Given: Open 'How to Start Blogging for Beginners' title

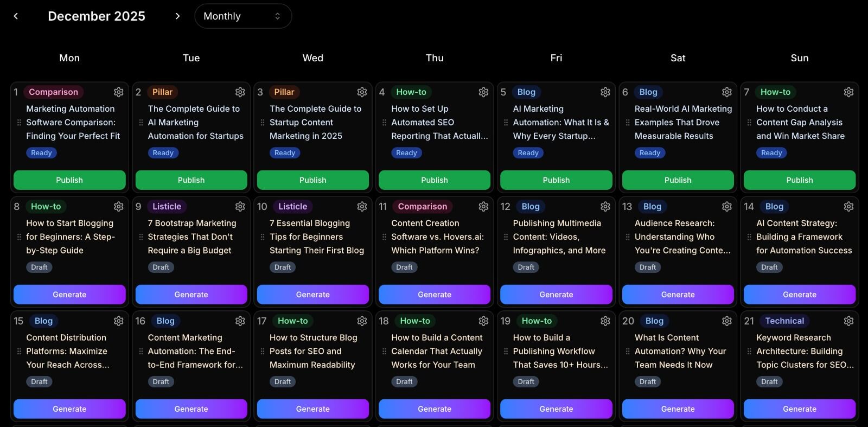Looking at the screenshot, I should pos(70,237).
